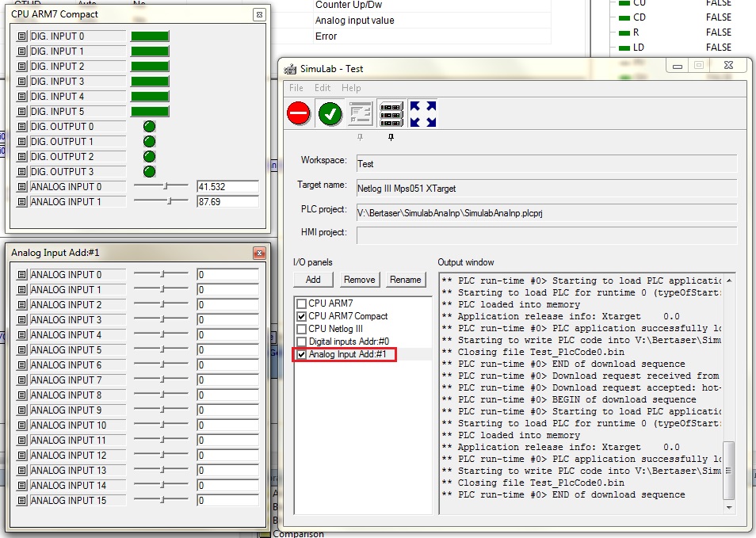Image resolution: width=756 pixels, height=538 pixels.
Task: Uncheck the CPU ARM7 Compact panel checkbox
Action: tap(301, 316)
